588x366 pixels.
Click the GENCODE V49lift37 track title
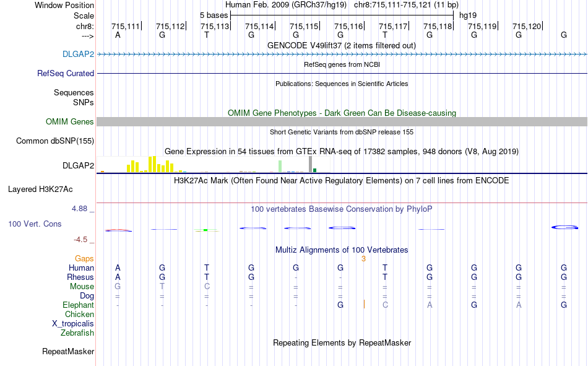click(x=341, y=45)
